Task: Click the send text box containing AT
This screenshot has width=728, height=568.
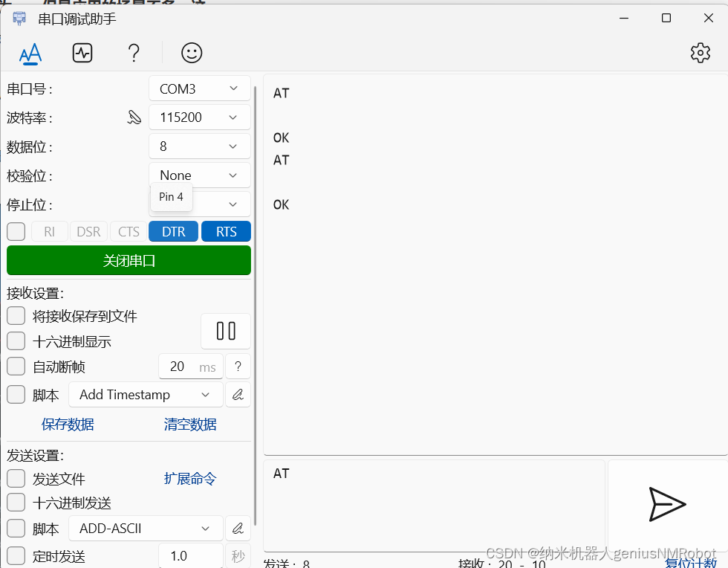Action: 434,506
